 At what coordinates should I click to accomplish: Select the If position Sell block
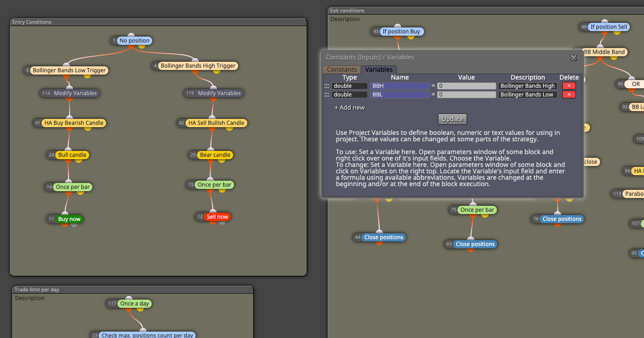click(609, 27)
